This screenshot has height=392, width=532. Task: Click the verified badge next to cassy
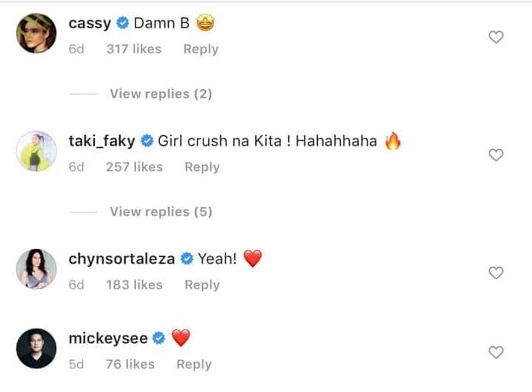coord(123,22)
